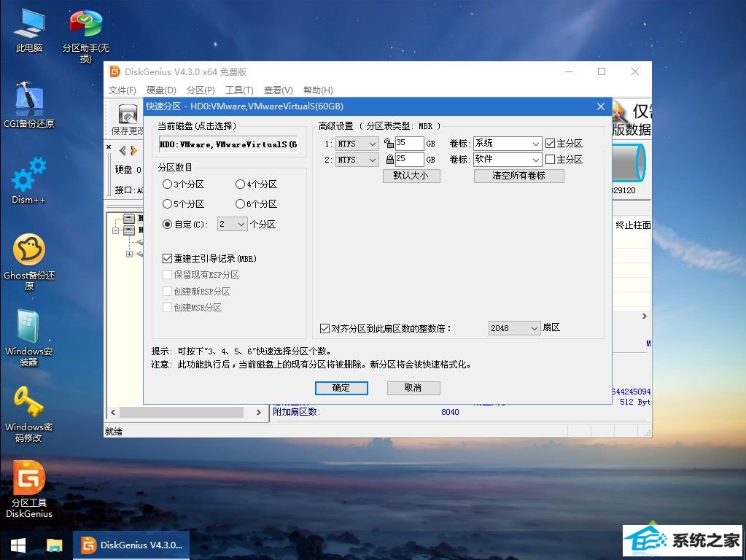
Task: Minimize the DiskGenius window
Action: coord(569,72)
